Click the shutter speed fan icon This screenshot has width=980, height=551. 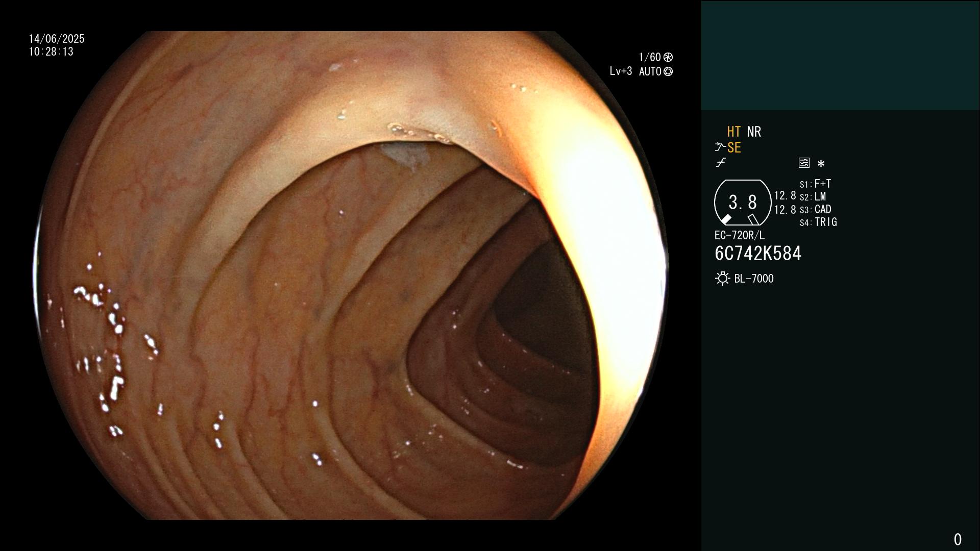668,57
